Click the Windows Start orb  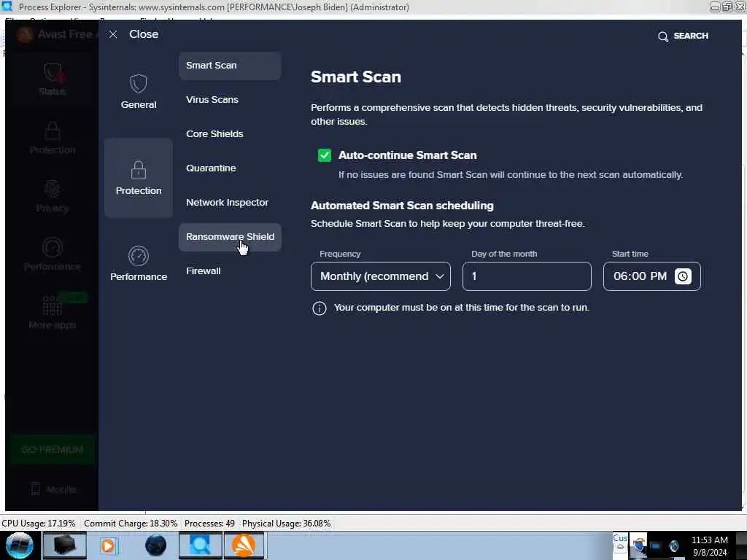[20, 545]
